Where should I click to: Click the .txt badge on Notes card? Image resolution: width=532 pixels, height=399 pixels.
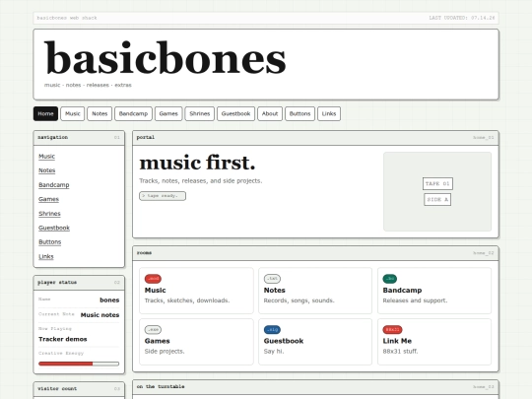coord(272,279)
